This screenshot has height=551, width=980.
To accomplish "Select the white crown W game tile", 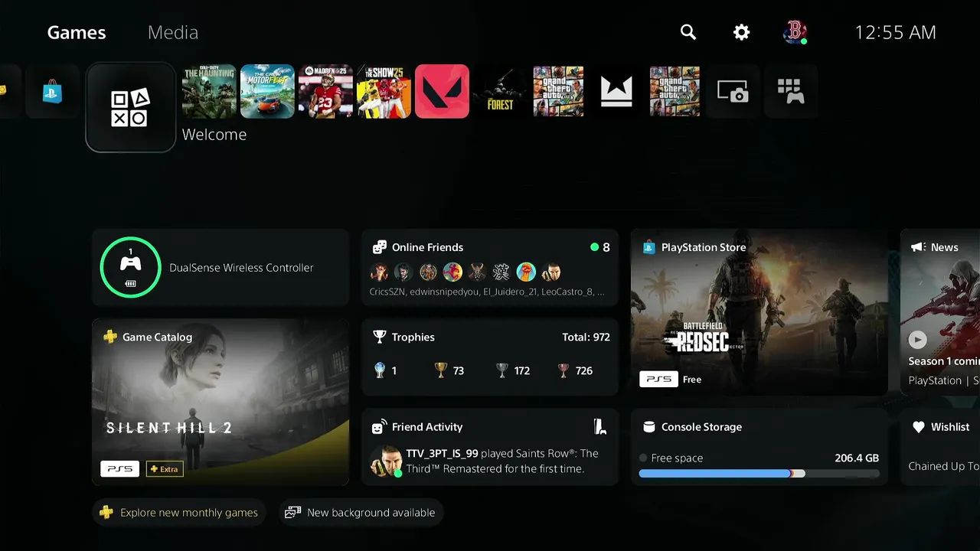I will click(616, 91).
